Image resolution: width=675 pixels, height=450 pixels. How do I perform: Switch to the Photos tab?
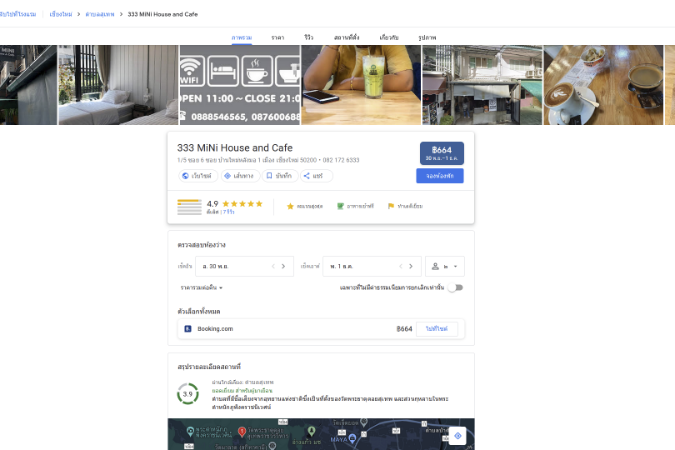427,37
